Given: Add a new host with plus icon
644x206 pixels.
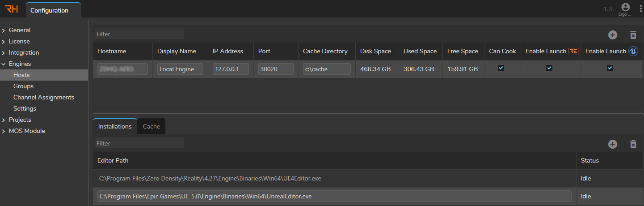Looking at the screenshot, I should tap(612, 35).
